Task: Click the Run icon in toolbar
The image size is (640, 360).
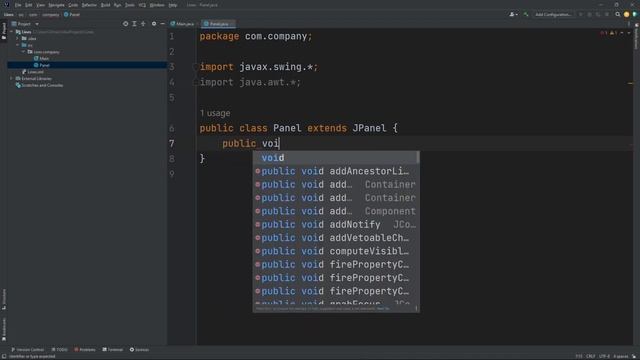Action: (x=580, y=15)
